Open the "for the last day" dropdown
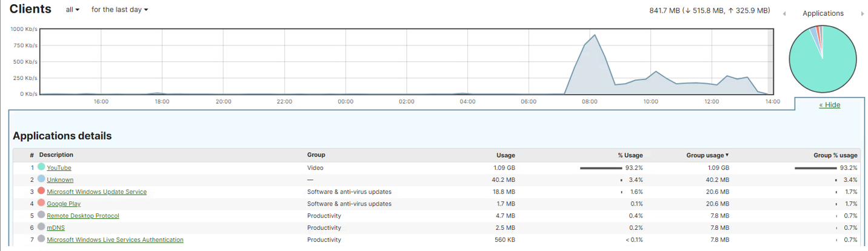This screenshot has width=868, height=251. click(x=120, y=10)
